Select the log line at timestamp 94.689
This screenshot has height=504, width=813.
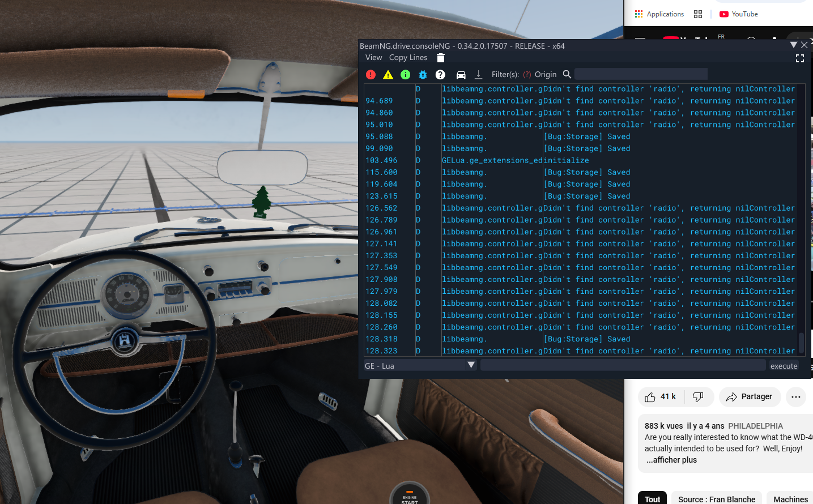(580, 101)
